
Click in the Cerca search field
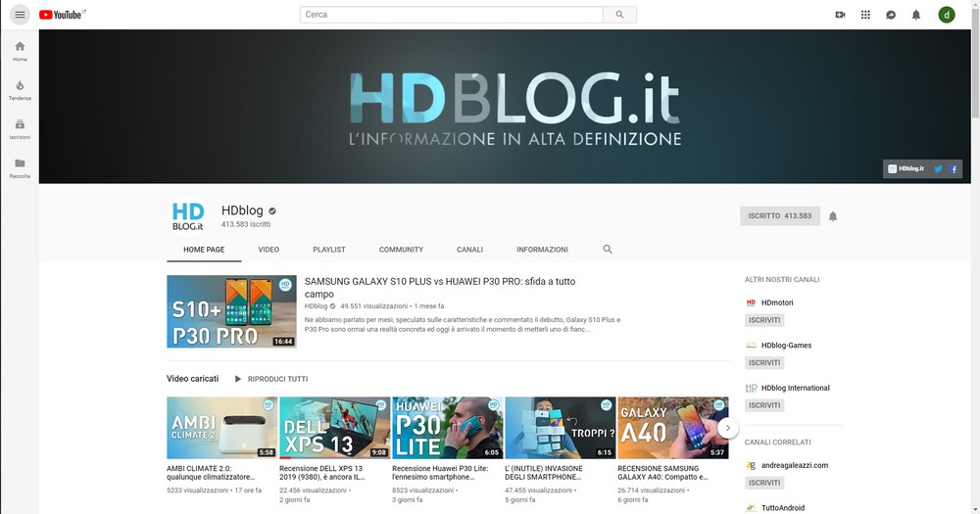tap(451, 15)
